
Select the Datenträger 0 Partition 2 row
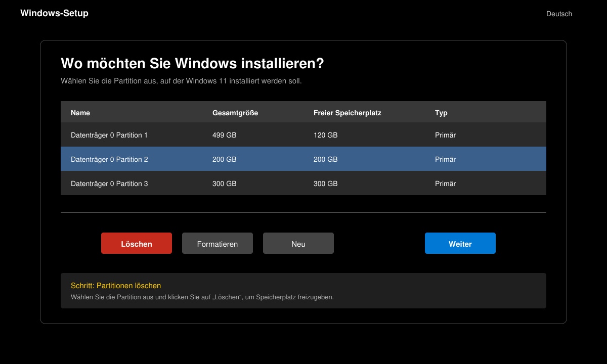[303, 159]
